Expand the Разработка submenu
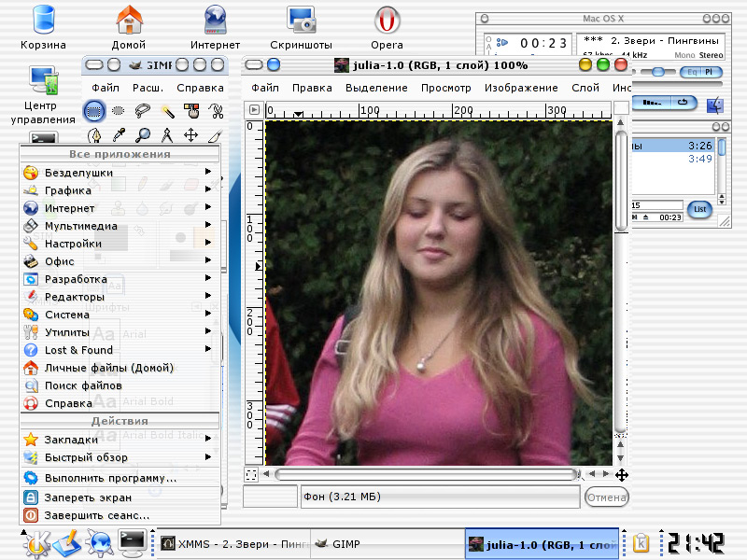 (x=120, y=278)
